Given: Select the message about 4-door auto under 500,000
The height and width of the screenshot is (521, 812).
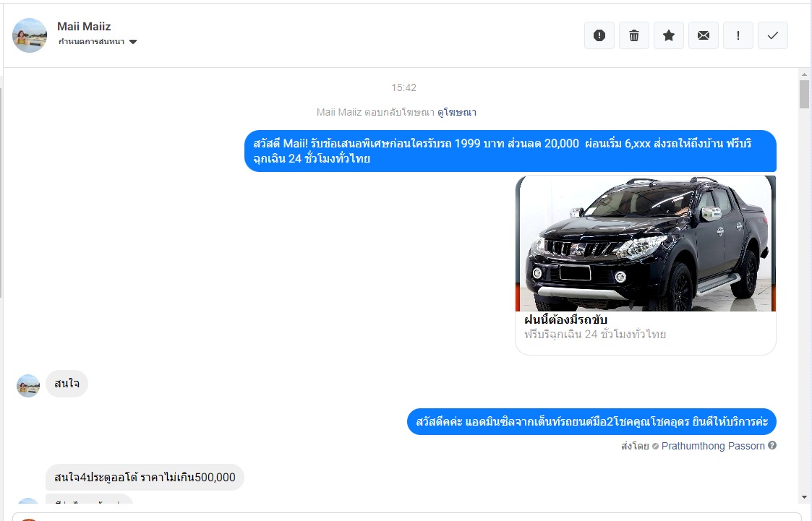Looking at the screenshot, I should 145,477.
